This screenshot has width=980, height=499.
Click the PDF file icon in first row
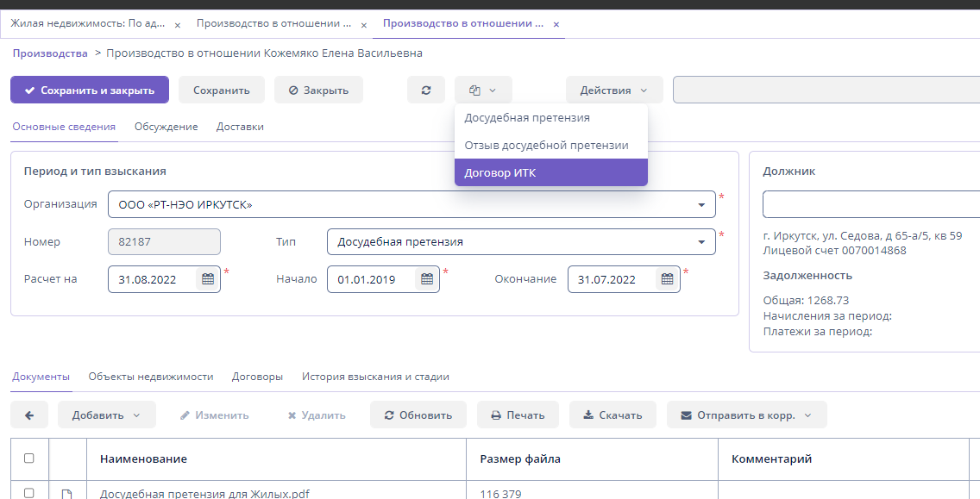[66, 494]
